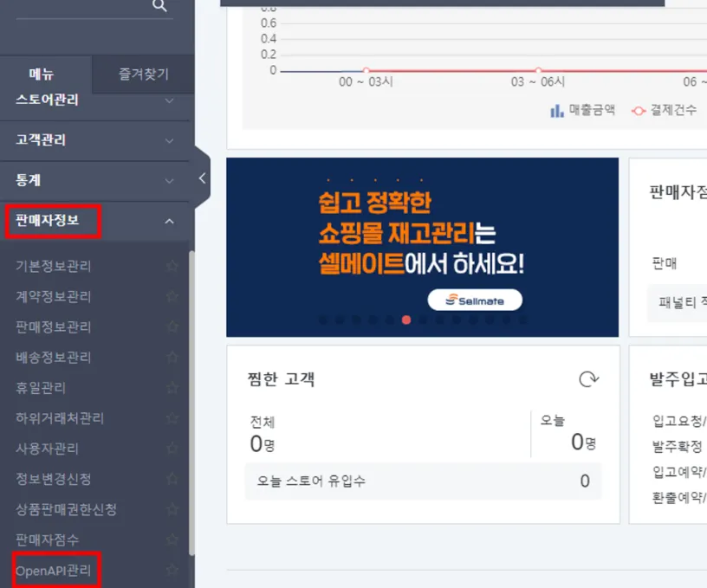This screenshot has width=707, height=588.
Task: Collapse the 판매자정보 menu chevron
Action: 169,221
